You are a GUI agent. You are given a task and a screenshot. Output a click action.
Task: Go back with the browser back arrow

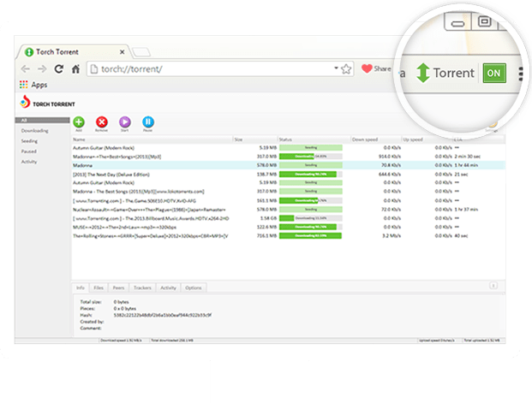[26, 69]
